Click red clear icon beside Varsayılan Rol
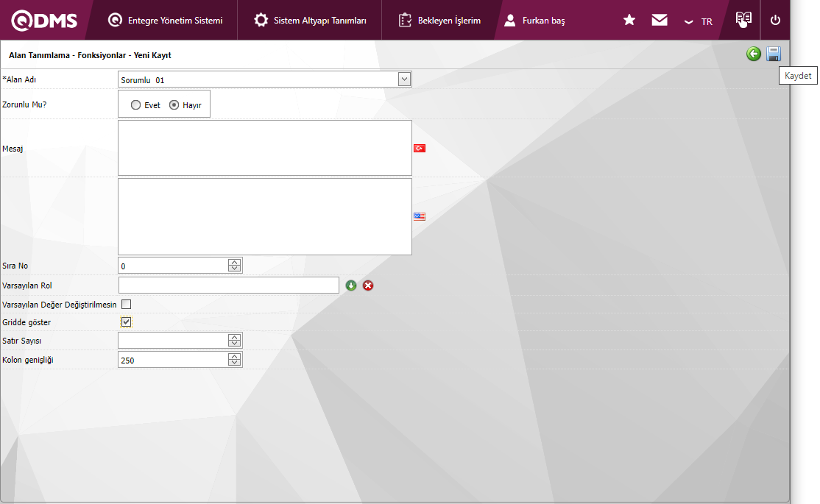This screenshot has height=504, width=820. (x=368, y=285)
